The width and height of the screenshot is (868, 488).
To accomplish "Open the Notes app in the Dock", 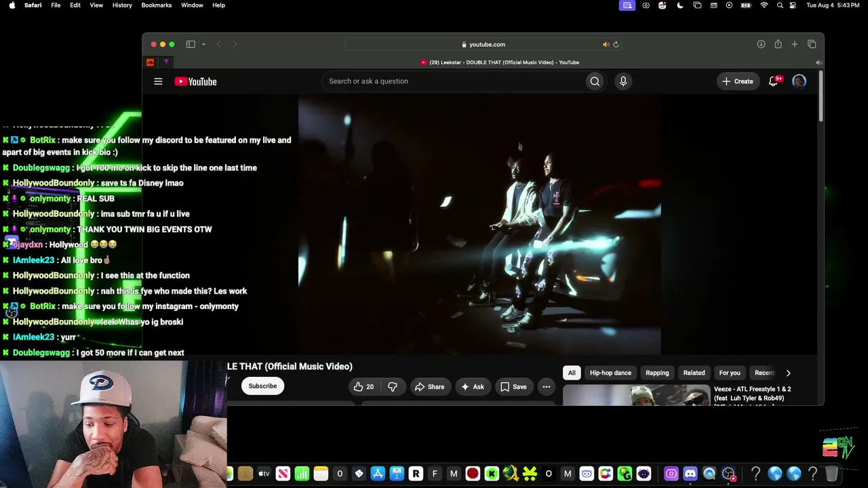I will click(321, 474).
